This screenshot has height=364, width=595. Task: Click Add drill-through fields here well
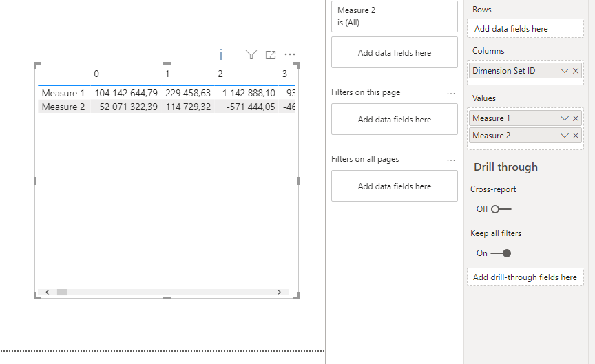click(525, 277)
